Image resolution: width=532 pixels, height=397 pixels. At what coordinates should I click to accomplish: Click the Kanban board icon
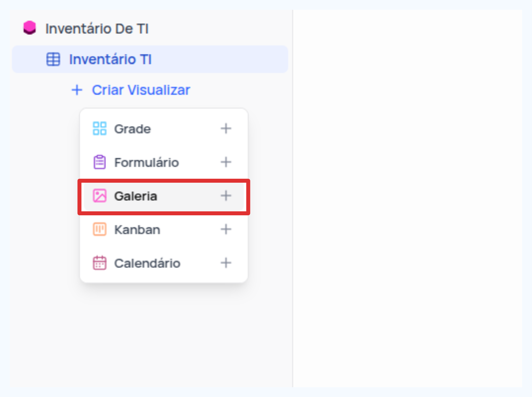click(x=99, y=229)
